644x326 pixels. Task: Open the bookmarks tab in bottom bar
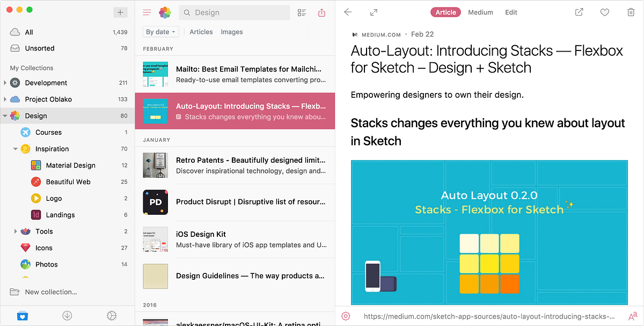tap(22, 316)
